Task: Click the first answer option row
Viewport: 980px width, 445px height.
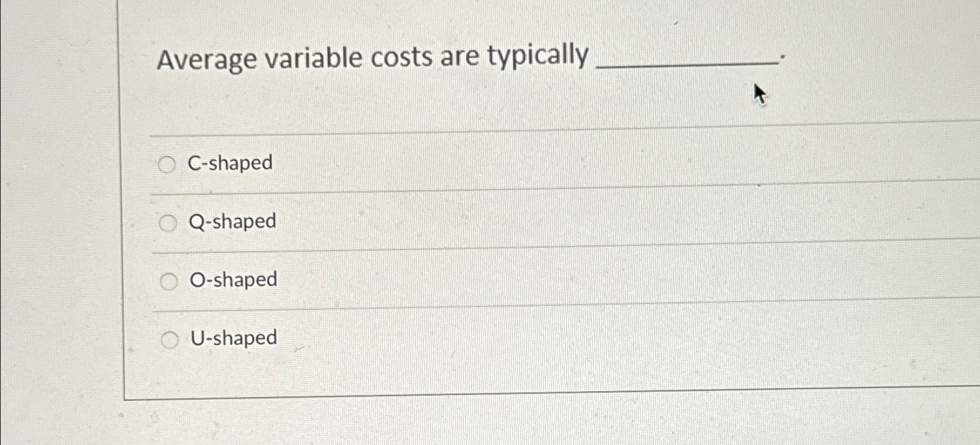Action: click(352, 164)
